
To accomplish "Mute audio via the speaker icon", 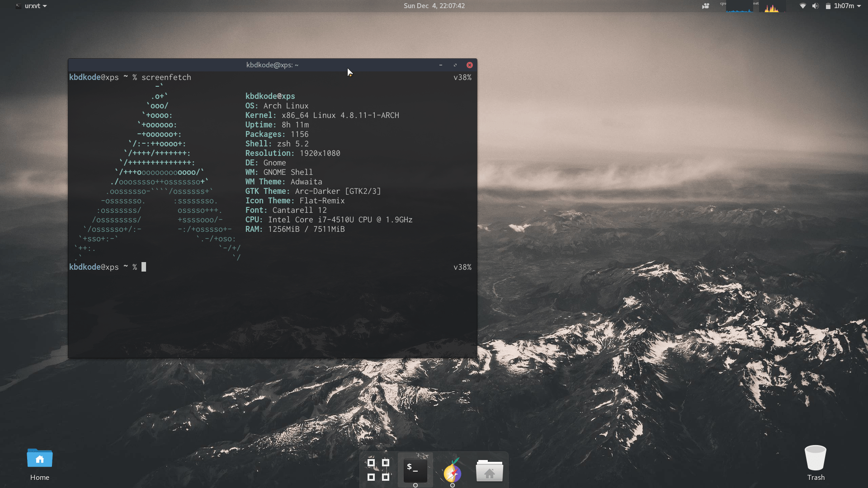I will 816,6.
